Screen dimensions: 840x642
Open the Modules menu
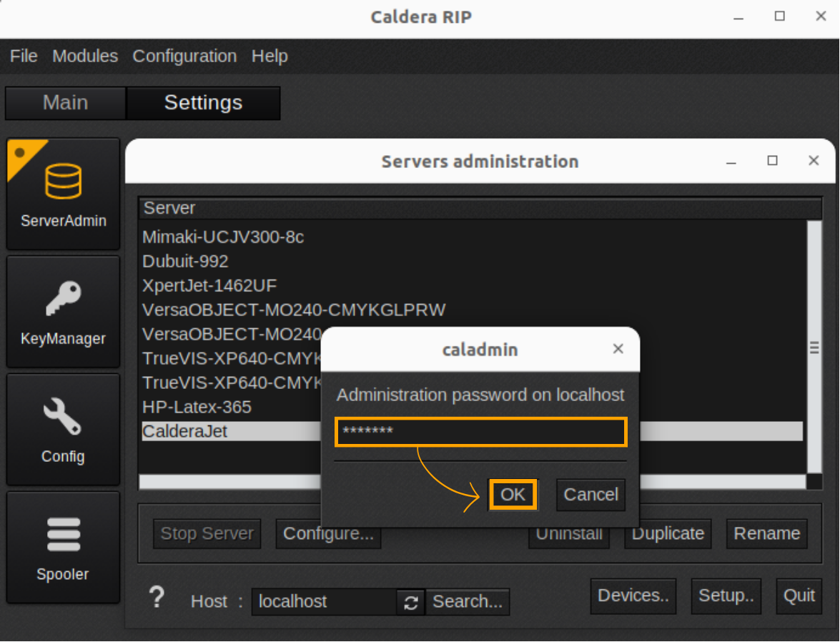[x=85, y=56]
